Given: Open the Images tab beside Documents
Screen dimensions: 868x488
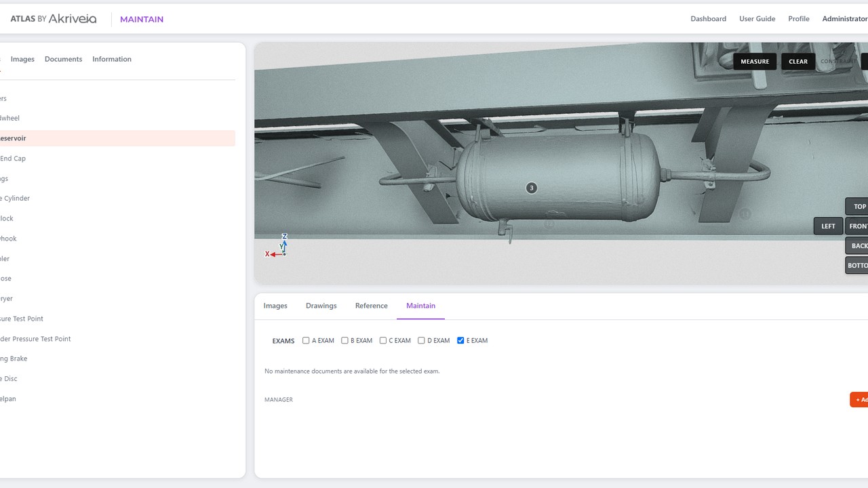Looking at the screenshot, I should point(22,59).
